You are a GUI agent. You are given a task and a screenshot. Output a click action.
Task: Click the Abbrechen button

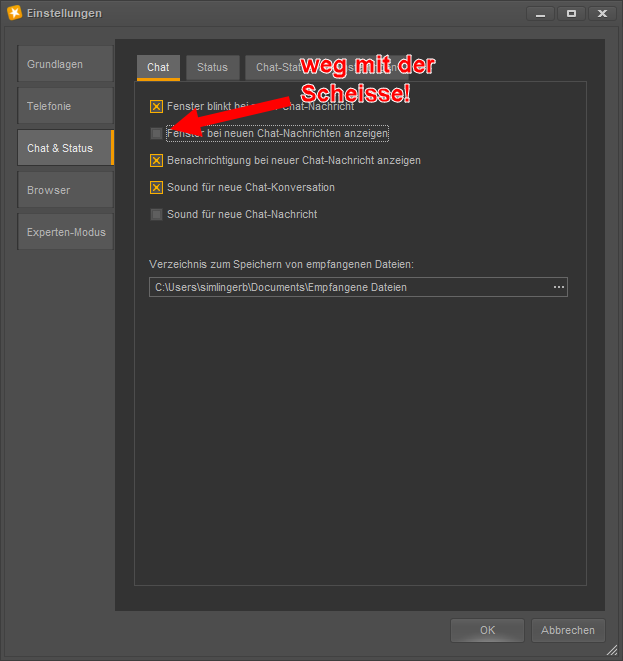point(568,630)
